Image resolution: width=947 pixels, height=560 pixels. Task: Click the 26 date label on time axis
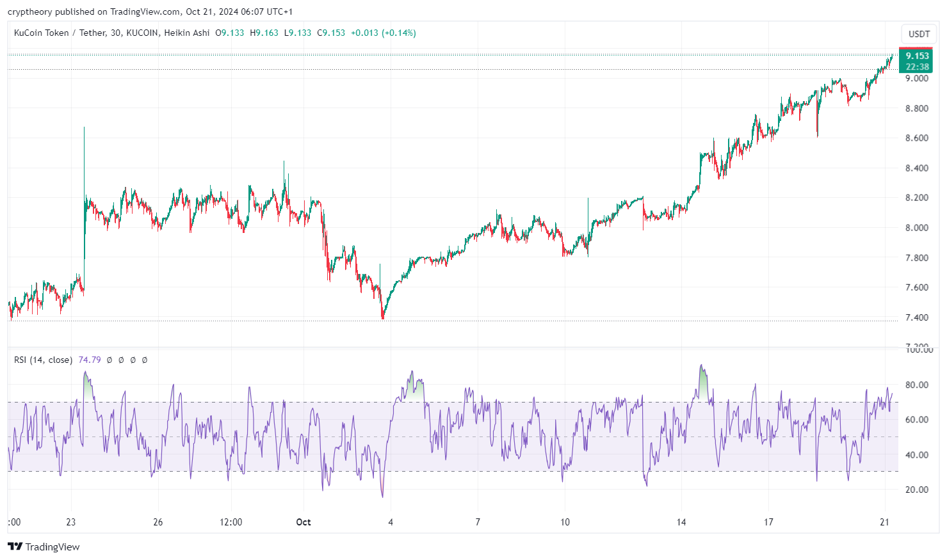pos(158,522)
